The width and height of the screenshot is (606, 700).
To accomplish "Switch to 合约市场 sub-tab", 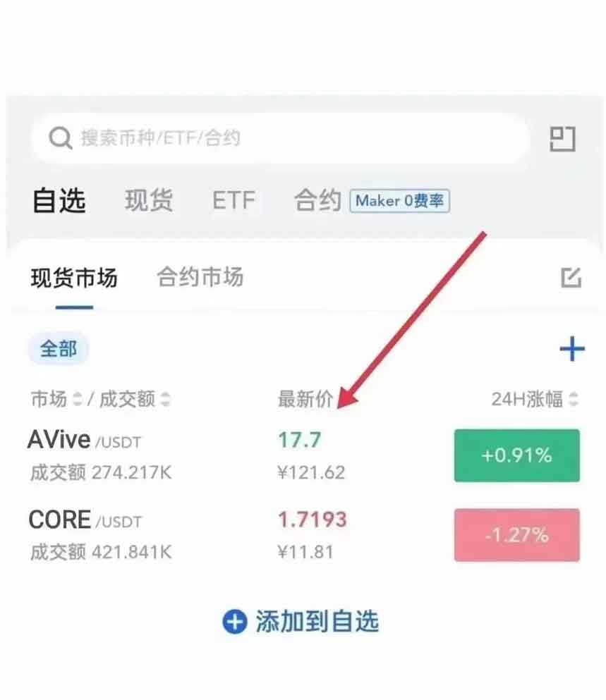I will click(x=200, y=277).
